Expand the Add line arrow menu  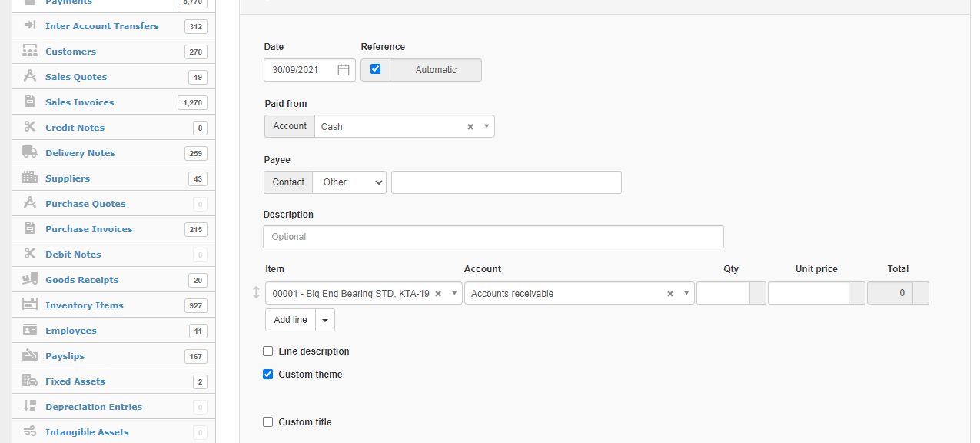[325, 320]
